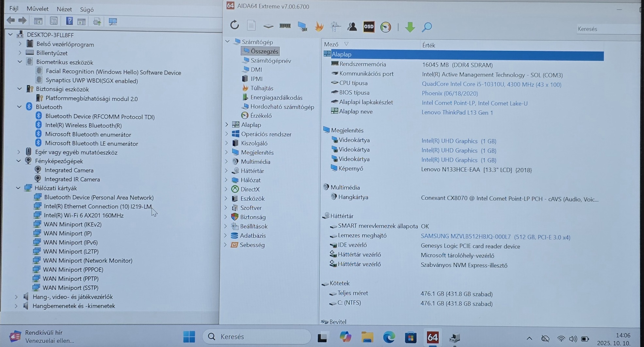Select Intel(R) Ethernet Connection (10) I219-LM
The image size is (644, 347).
click(98, 206)
